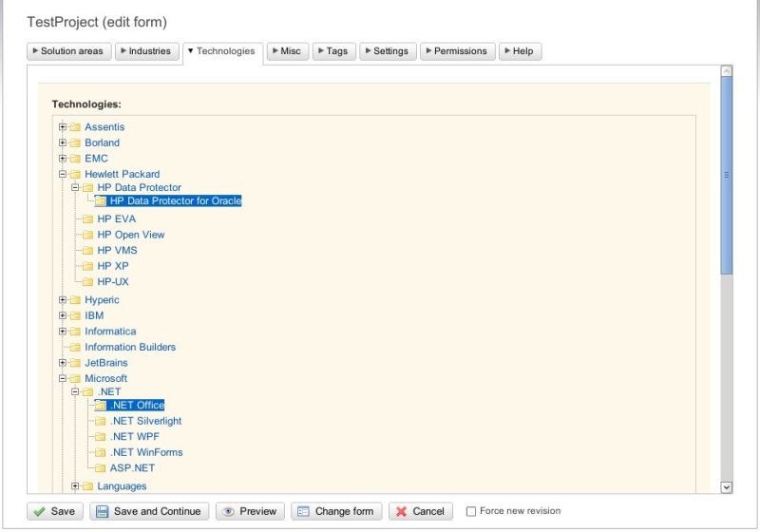This screenshot has width=760, height=532.
Task: Expand the IBM tree node
Action: point(63,315)
